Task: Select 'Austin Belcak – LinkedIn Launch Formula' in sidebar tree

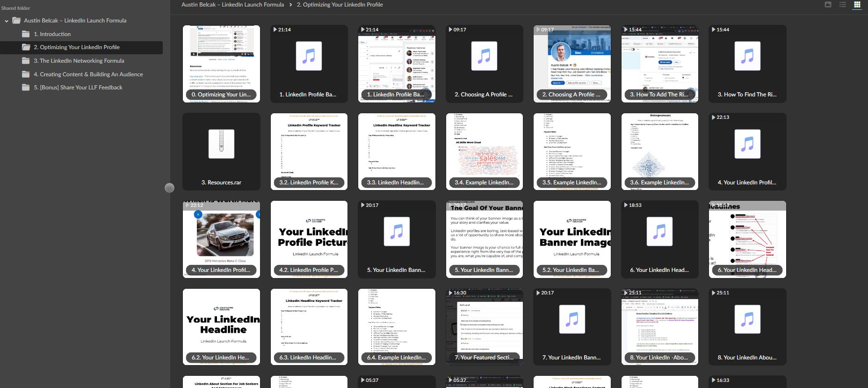Action: tap(75, 21)
